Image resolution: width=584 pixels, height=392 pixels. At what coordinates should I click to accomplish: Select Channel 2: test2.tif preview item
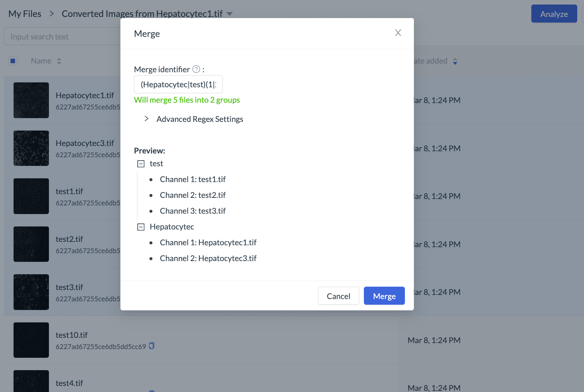click(x=193, y=195)
